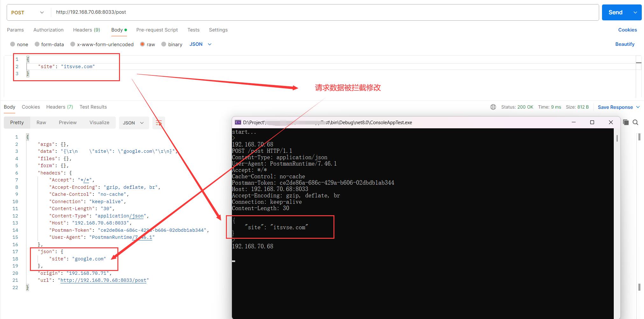Open the response Headers (7) tab

pyautogui.click(x=59, y=107)
